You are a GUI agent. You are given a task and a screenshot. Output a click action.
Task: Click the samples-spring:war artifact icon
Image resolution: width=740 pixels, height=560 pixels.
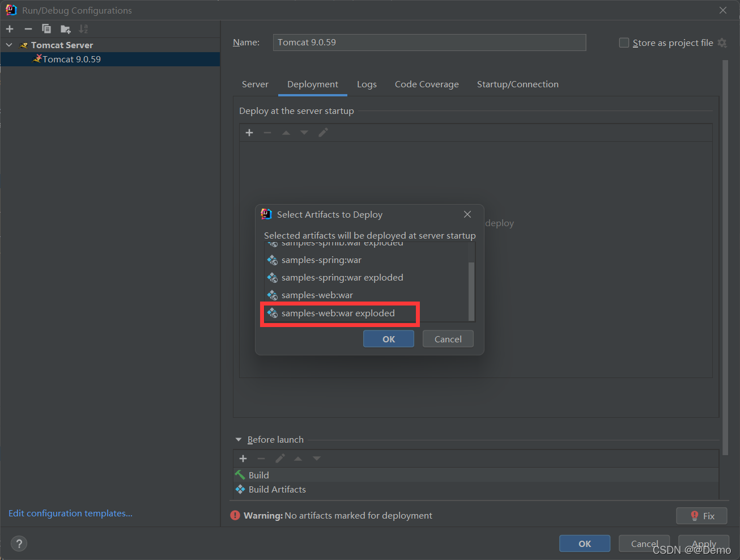point(273,260)
